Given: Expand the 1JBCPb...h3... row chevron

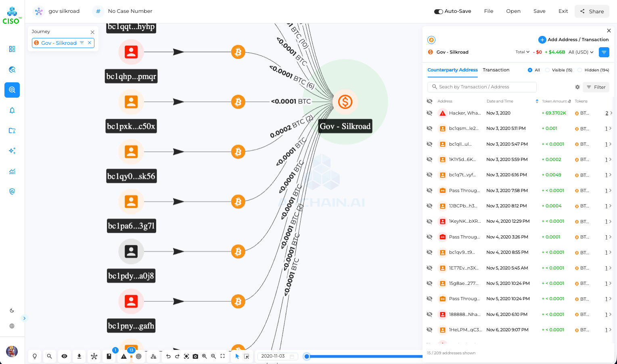Looking at the screenshot, I should pos(611,206).
